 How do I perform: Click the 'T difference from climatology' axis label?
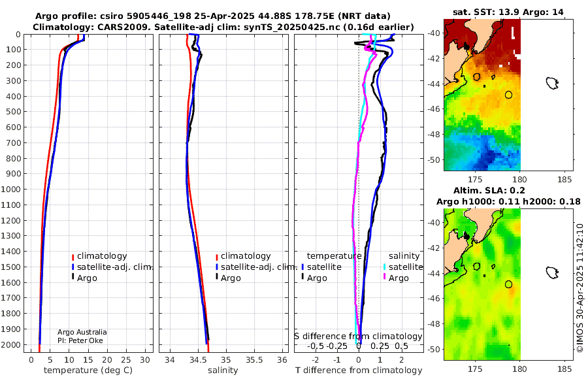[359, 371]
